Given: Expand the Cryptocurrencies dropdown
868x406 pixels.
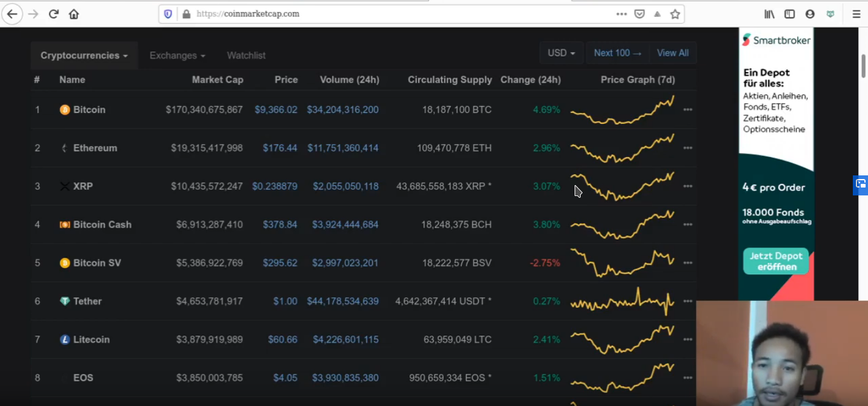Looking at the screenshot, I should click(x=84, y=55).
